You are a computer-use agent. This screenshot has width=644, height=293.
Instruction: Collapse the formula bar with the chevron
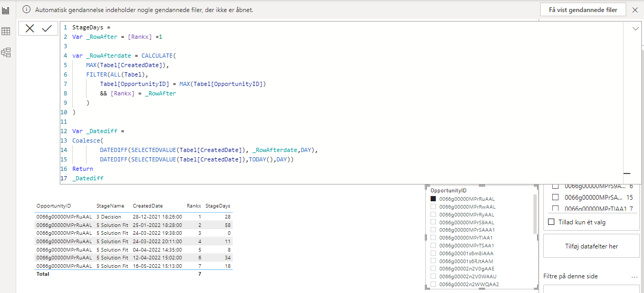pyautogui.click(x=636, y=29)
